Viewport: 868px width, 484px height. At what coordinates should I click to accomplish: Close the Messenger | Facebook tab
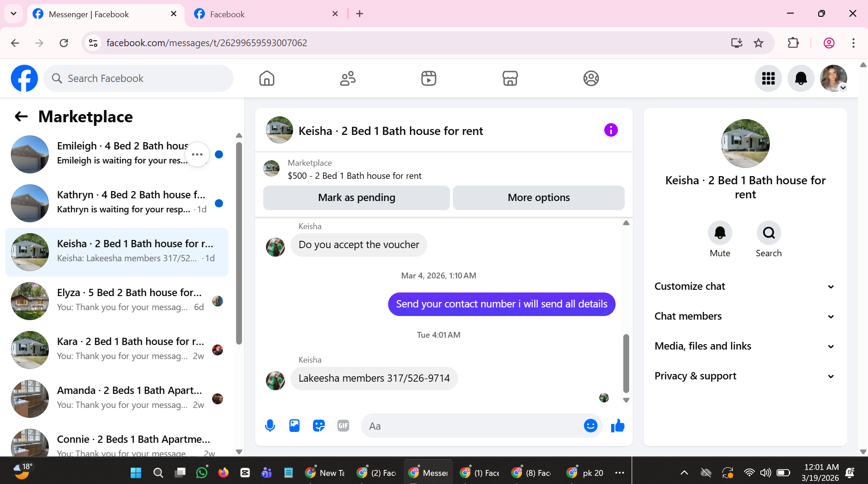[x=174, y=14]
